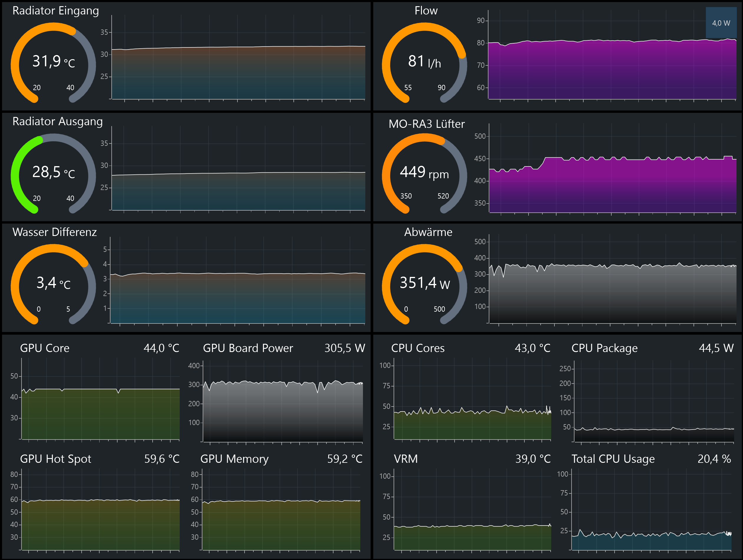Click the GPU Core temperature chart
This screenshot has width=743, height=560.
100,413
